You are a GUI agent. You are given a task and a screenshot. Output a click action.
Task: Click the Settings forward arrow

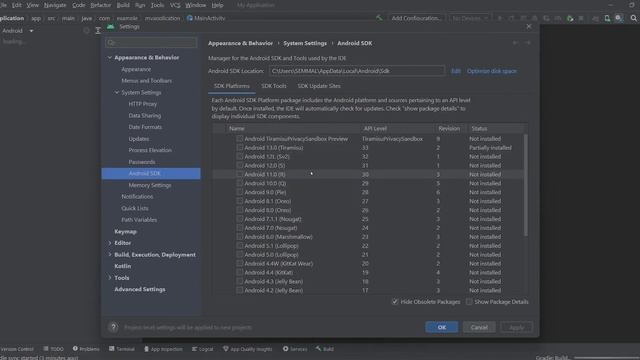(528, 43)
